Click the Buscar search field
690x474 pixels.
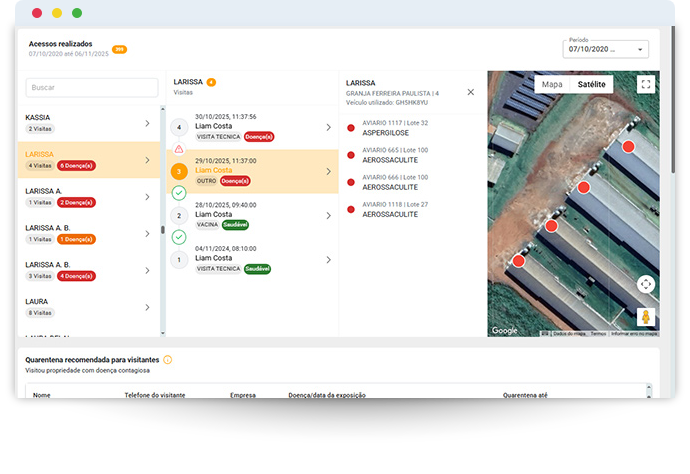tap(90, 87)
